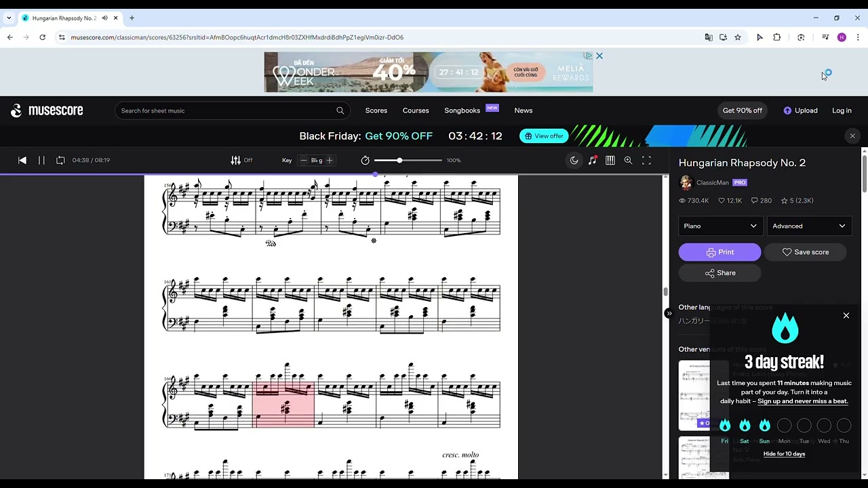Close the top advertisement
The width and height of the screenshot is (868, 488).
[x=599, y=56]
